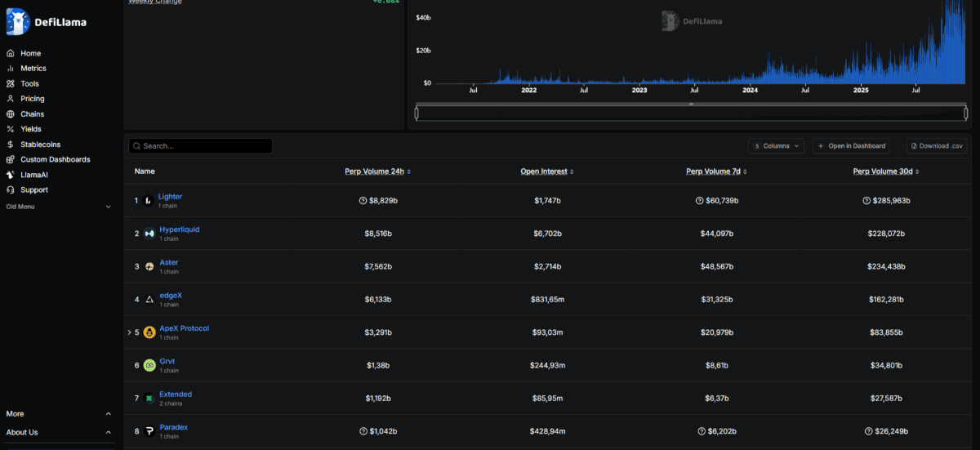This screenshot has height=450, width=980.
Task: Sort by Perp Volume 24h column
Action: (377, 172)
